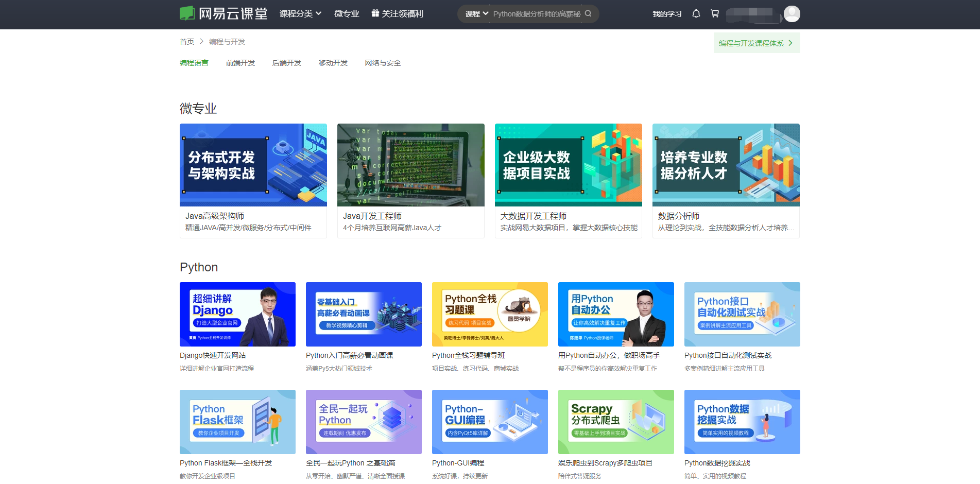This screenshot has width=980, height=484.
Task: Click 全民一起玩Python 之基础篇 title
Action: pos(351,463)
